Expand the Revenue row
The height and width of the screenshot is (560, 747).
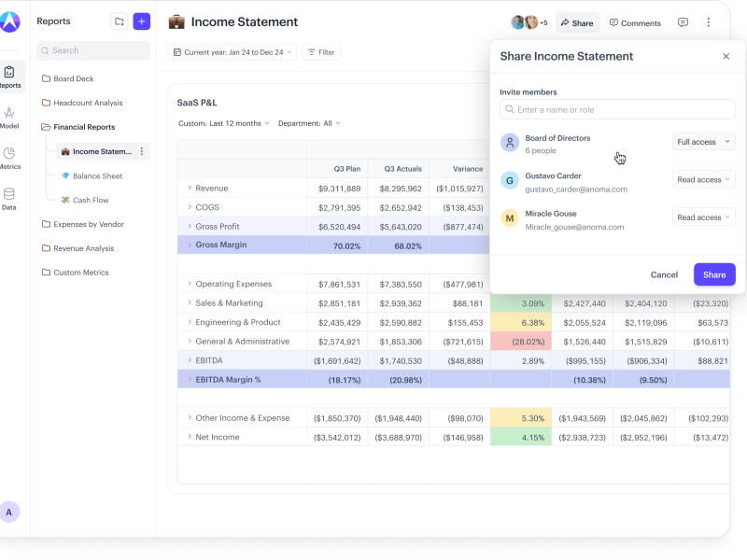[x=189, y=189]
